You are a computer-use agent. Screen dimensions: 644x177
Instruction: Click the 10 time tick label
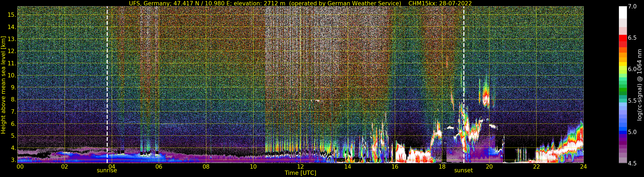click(253, 166)
